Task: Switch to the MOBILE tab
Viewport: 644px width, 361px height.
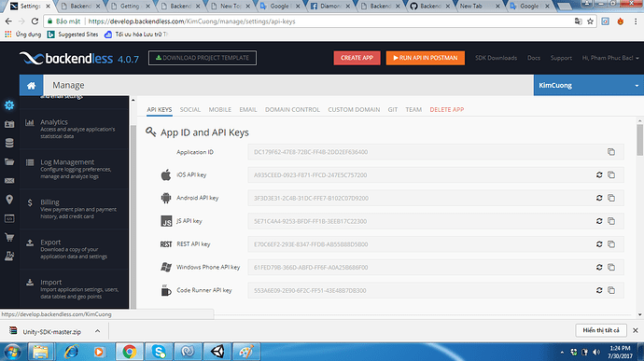Action: 219,110
